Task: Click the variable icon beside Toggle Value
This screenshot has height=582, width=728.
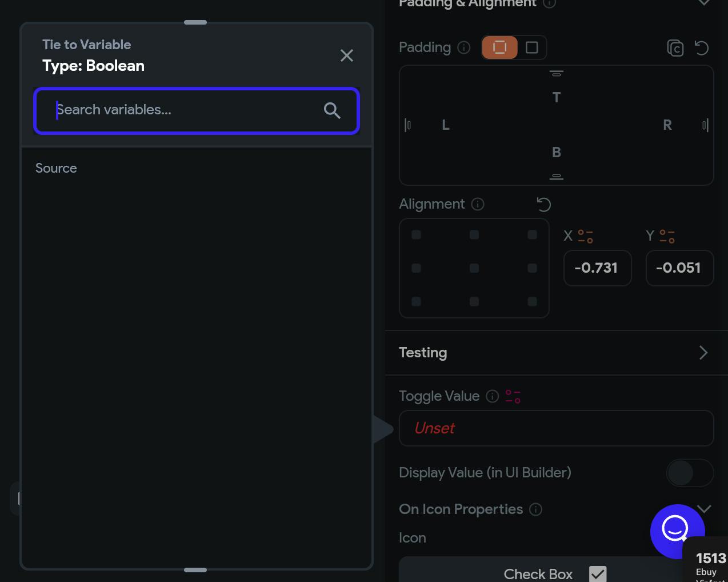Action: point(513,396)
